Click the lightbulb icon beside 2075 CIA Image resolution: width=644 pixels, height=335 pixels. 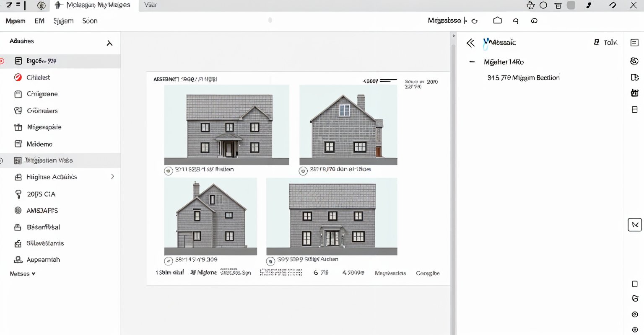18,194
